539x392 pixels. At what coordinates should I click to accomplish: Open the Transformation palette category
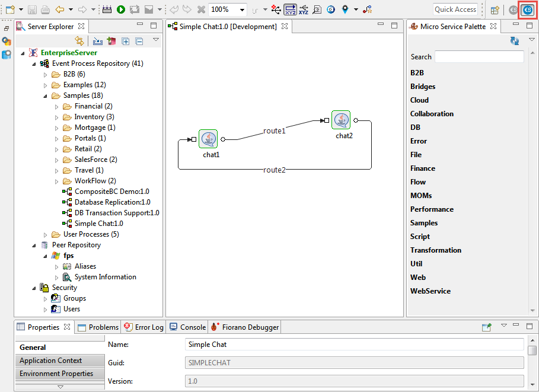[x=435, y=250]
